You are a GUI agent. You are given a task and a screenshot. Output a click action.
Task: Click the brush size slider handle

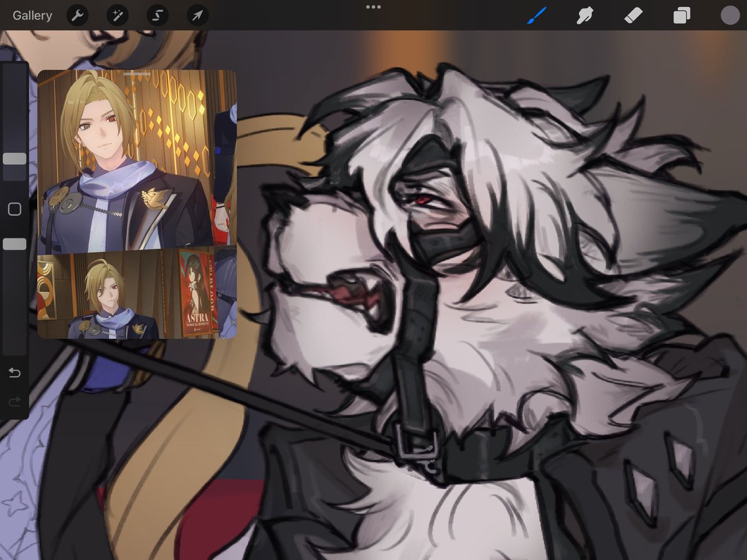pyautogui.click(x=14, y=159)
